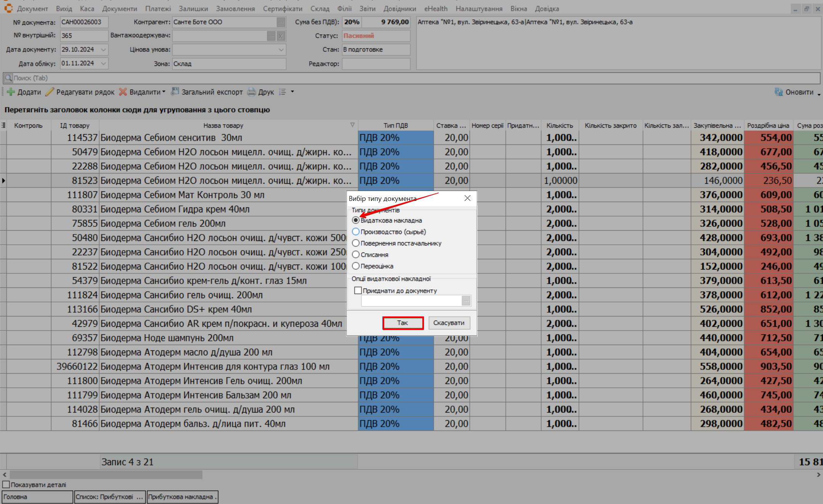
Task: Click the printer Друк icon
Action: (252, 92)
